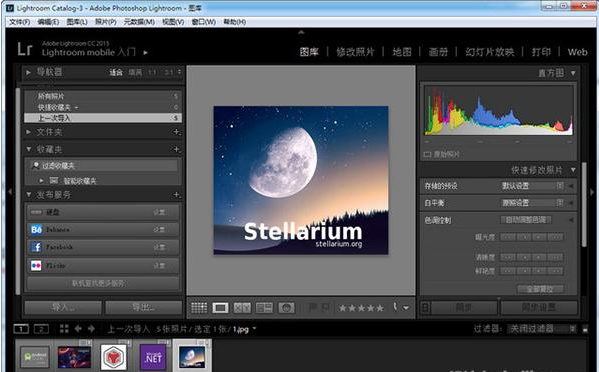This screenshot has width=599, height=372.
Task: Open Survey view icon
Action: (x=264, y=307)
